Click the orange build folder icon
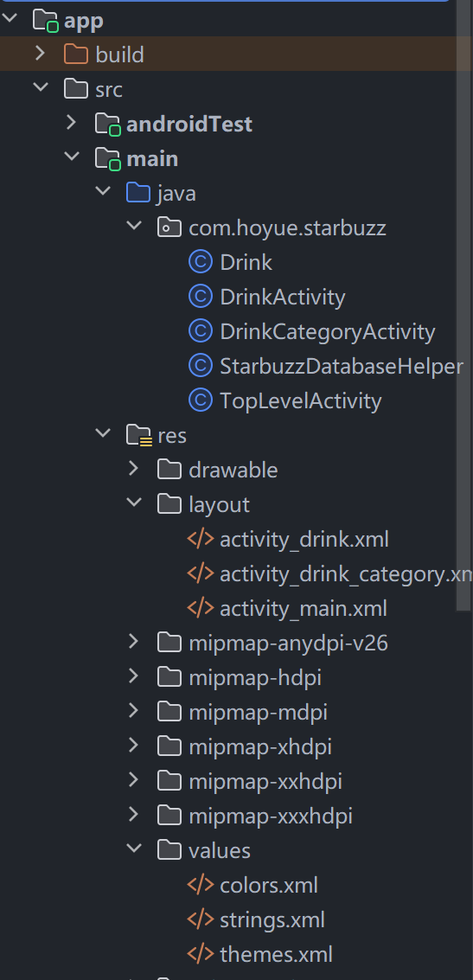The height and width of the screenshot is (980, 473). point(76,54)
